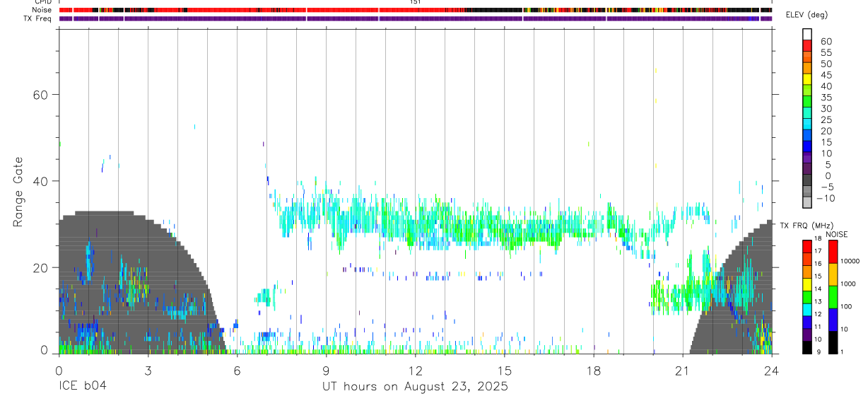Click the 'NOISE' legend title

coord(837,234)
